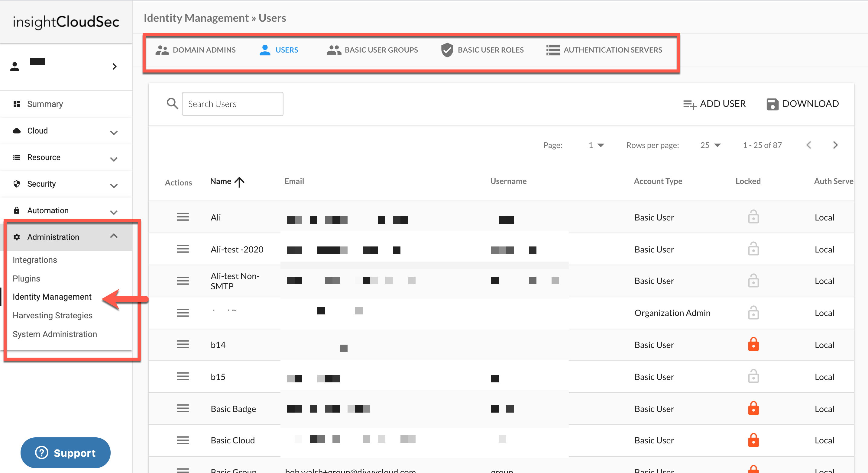The height and width of the screenshot is (473, 868).
Task: Open Harvesting Strategies in sidebar
Action: pyautogui.click(x=52, y=315)
